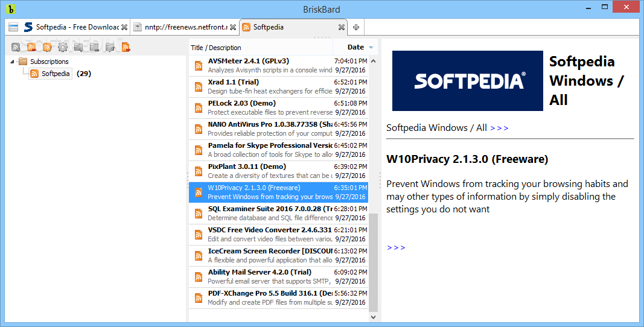The height and width of the screenshot is (327, 644).
Task: Click the Title / Description column header
Action: tap(261, 48)
